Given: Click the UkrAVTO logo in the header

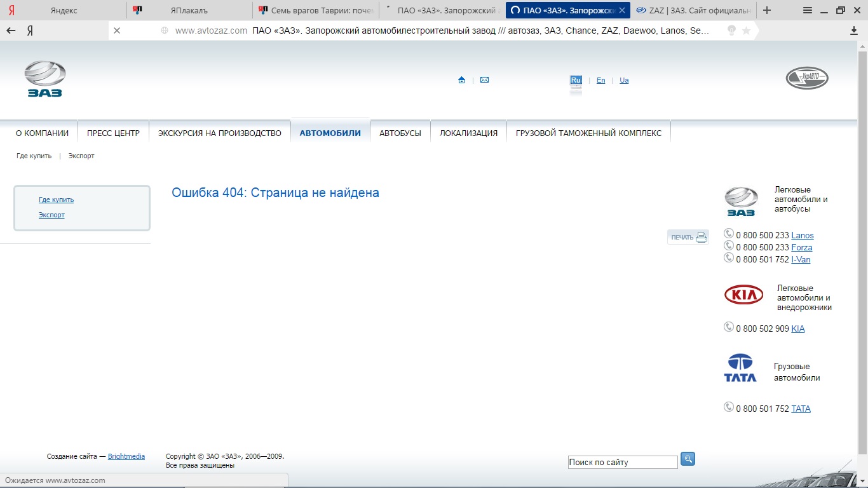Looking at the screenshot, I should (x=807, y=78).
